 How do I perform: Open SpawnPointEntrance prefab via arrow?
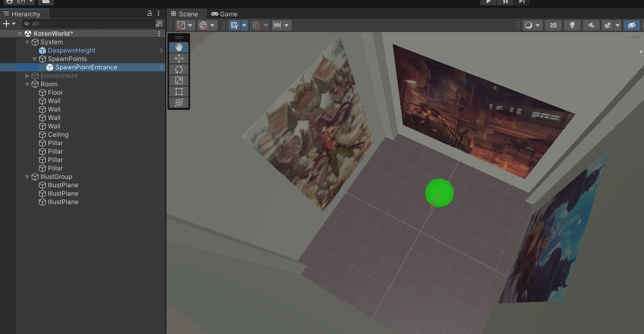[x=162, y=68]
